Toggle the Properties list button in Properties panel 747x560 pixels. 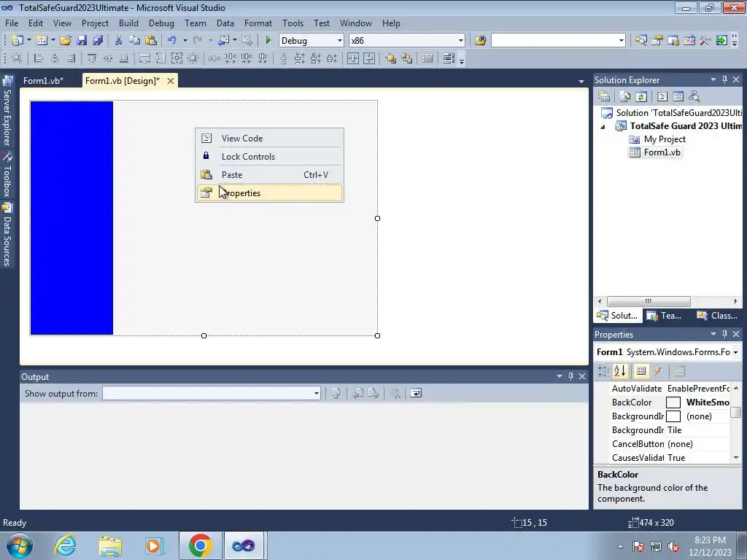(x=641, y=371)
